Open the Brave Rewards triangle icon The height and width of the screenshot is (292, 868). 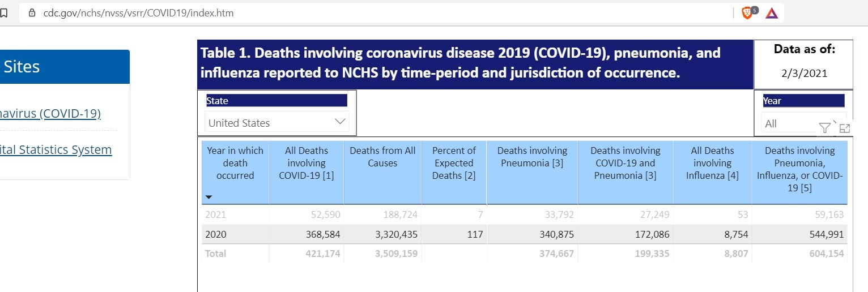point(771,12)
